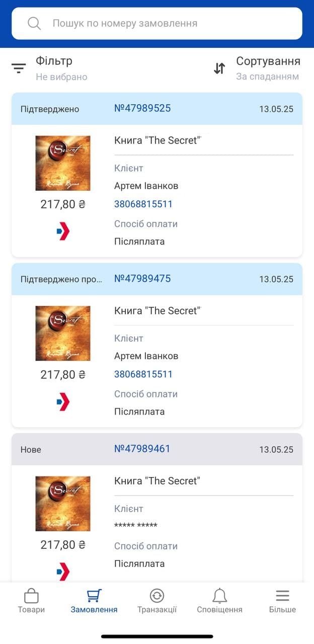
Task: Open order number №47989525
Action: point(142,108)
